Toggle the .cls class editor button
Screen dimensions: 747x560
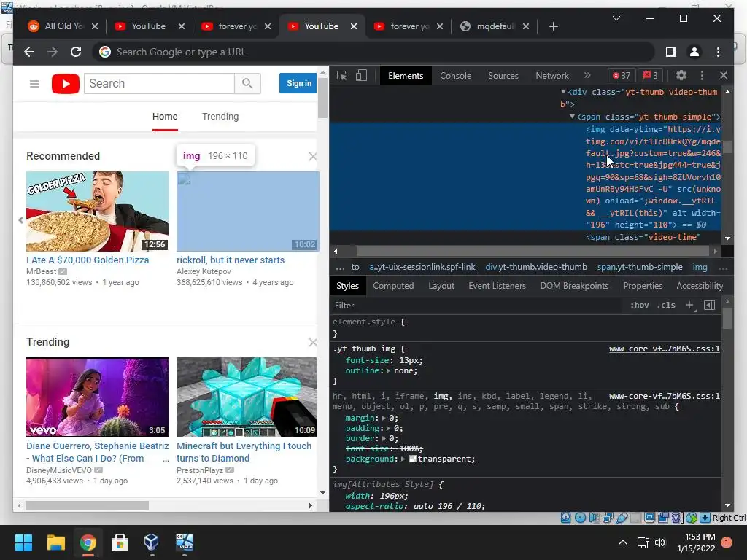pyautogui.click(x=666, y=306)
